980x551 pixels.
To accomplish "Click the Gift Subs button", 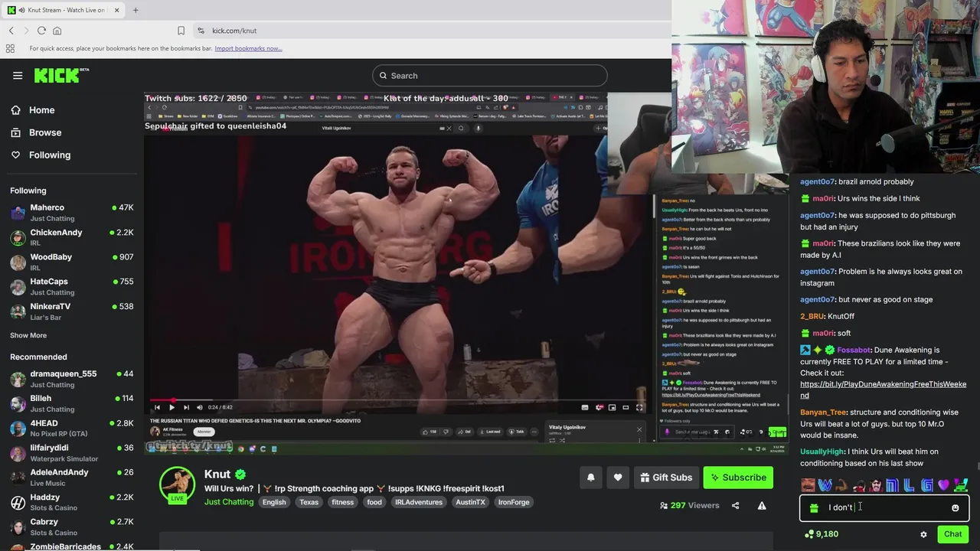I will (x=665, y=478).
